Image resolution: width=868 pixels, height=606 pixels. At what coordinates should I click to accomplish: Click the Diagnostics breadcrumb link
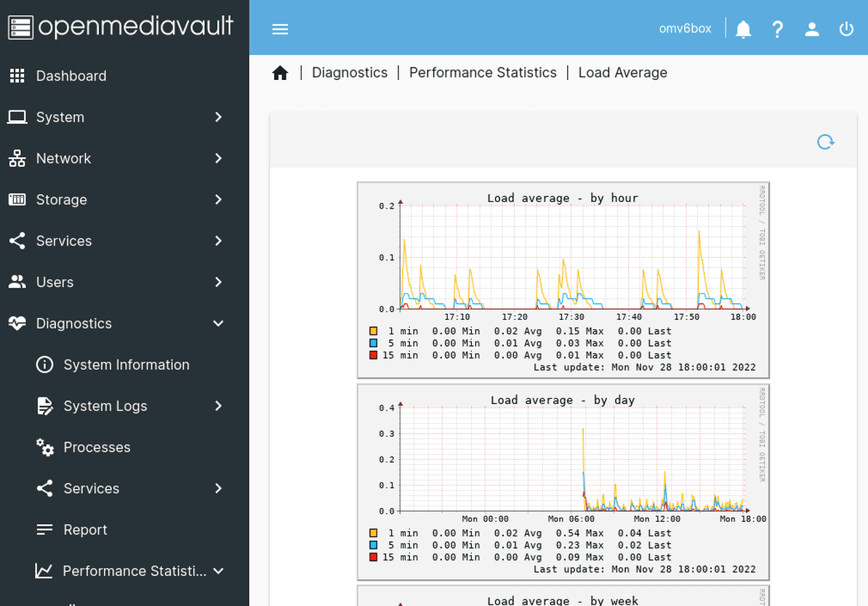click(x=350, y=73)
